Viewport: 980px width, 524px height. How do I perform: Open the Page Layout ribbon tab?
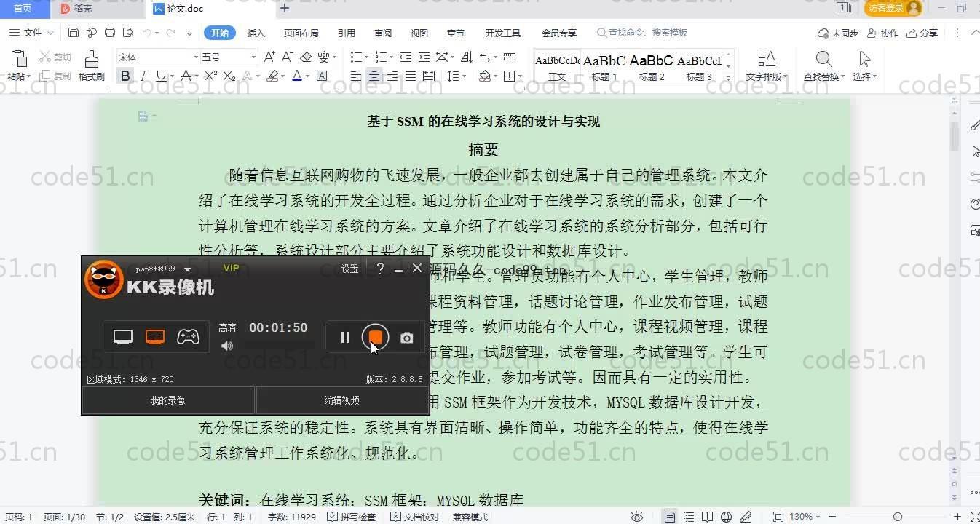click(301, 33)
